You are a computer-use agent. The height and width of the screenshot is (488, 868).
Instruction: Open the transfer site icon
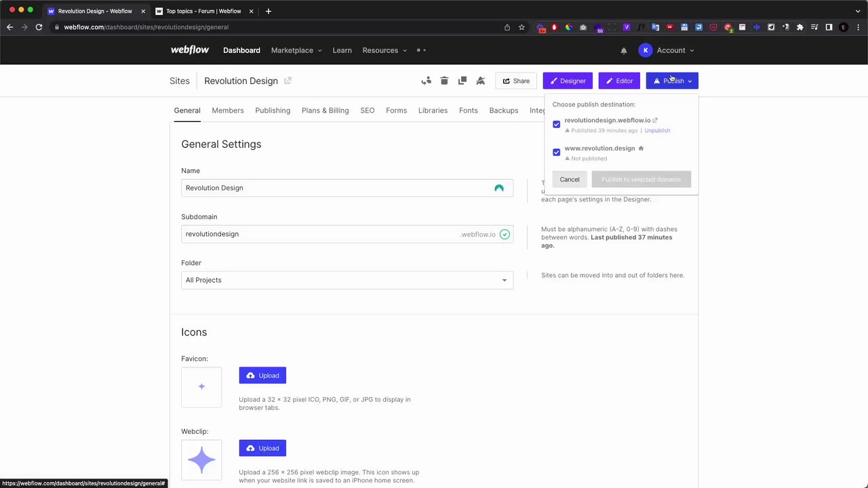pos(427,81)
